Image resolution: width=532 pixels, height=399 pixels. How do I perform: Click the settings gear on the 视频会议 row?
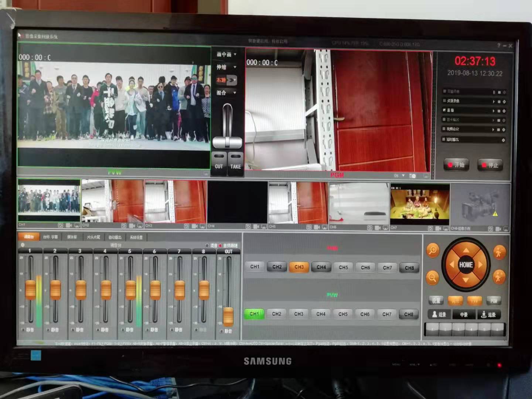coord(504,130)
